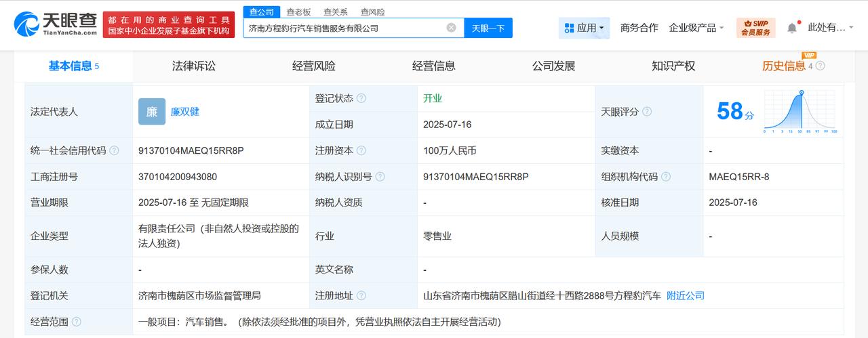Image resolution: width=868 pixels, height=338 pixels.
Task: Switch to the 查老板 search tab
Action: click(298, 12)
